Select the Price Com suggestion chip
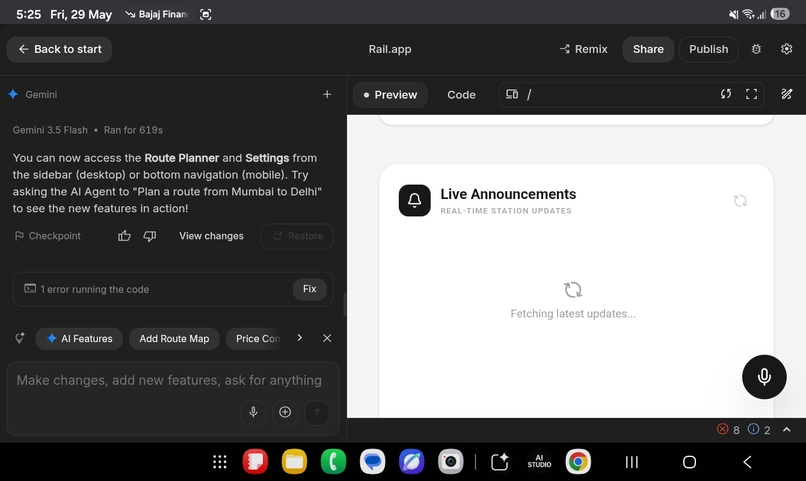Screen dimensions: 806x481 [256, 339]
